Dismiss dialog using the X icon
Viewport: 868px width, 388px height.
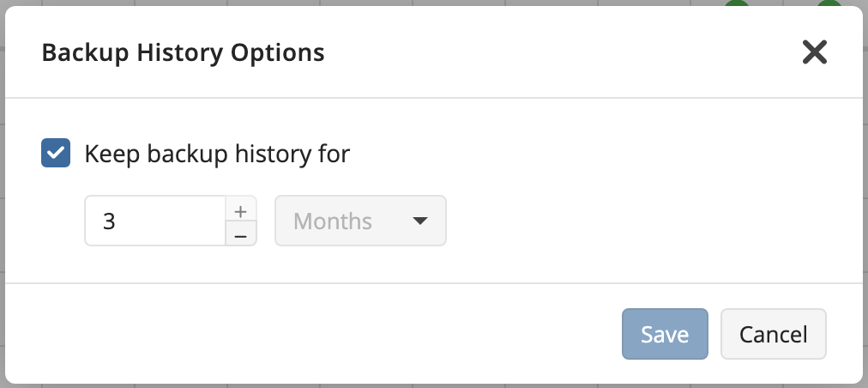coord(814,53)
